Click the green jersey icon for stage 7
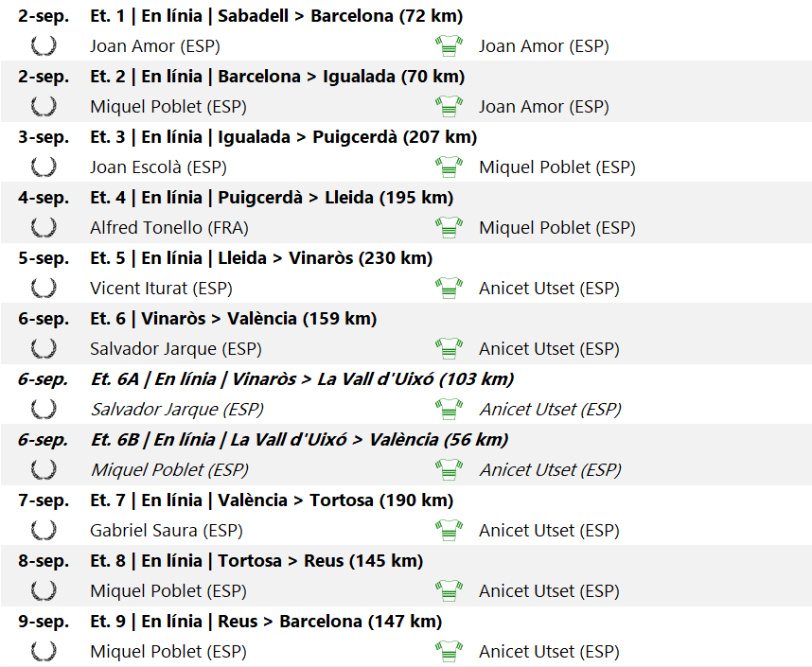 (x=449, y=530)
